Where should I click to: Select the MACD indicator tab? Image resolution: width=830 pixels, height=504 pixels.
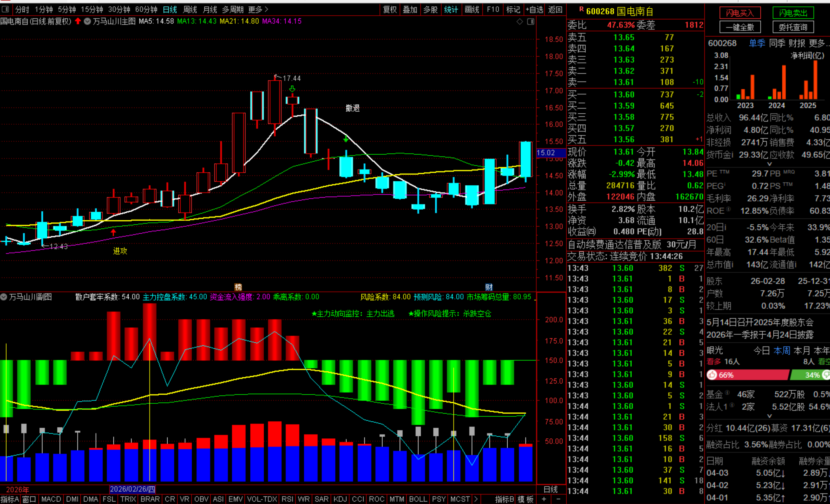(x=51, y=499)
